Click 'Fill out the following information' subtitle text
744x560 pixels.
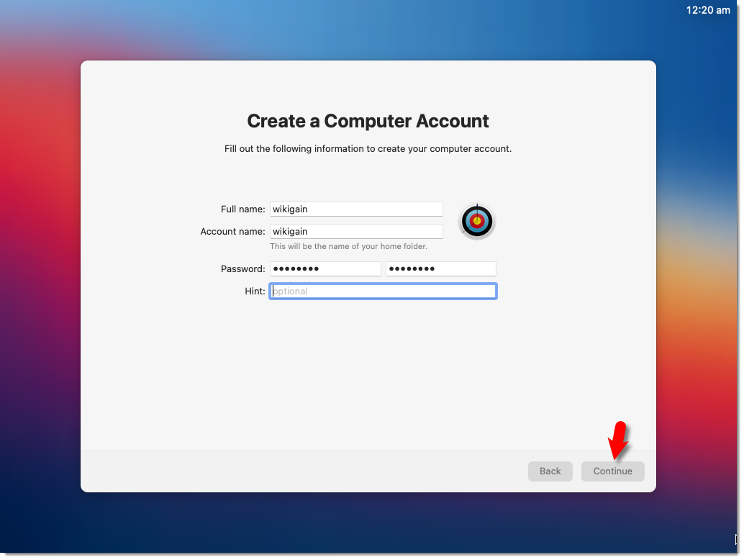(x=368, y=148)
